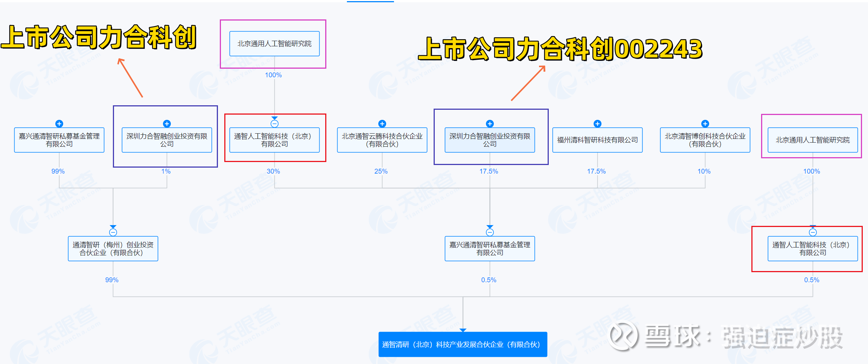Screen dimensions: 868x364
Task: Click 99% label under 通清智研（梅州）创业投资
Action: 112,280
